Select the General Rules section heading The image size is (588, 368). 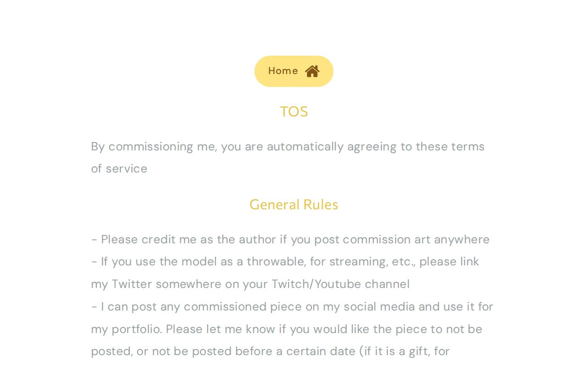click(294, 205)
